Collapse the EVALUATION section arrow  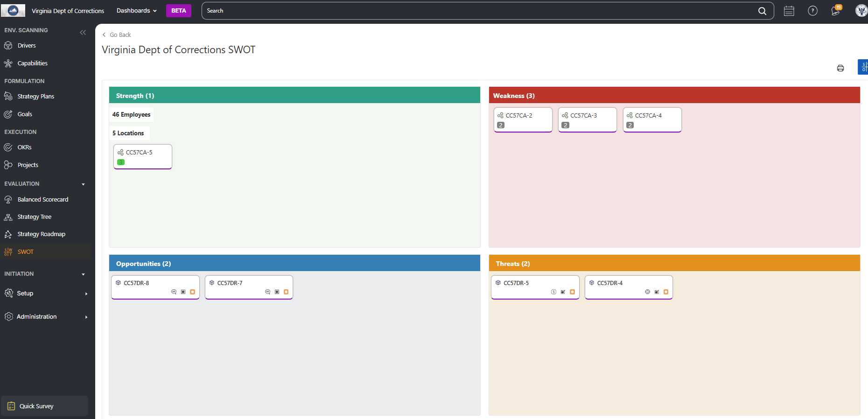point(83,184)
